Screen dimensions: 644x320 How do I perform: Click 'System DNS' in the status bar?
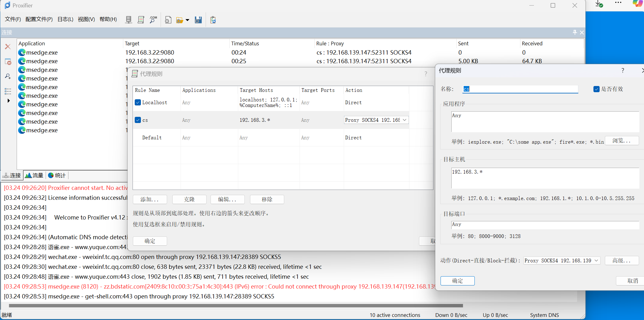point(544,315)
